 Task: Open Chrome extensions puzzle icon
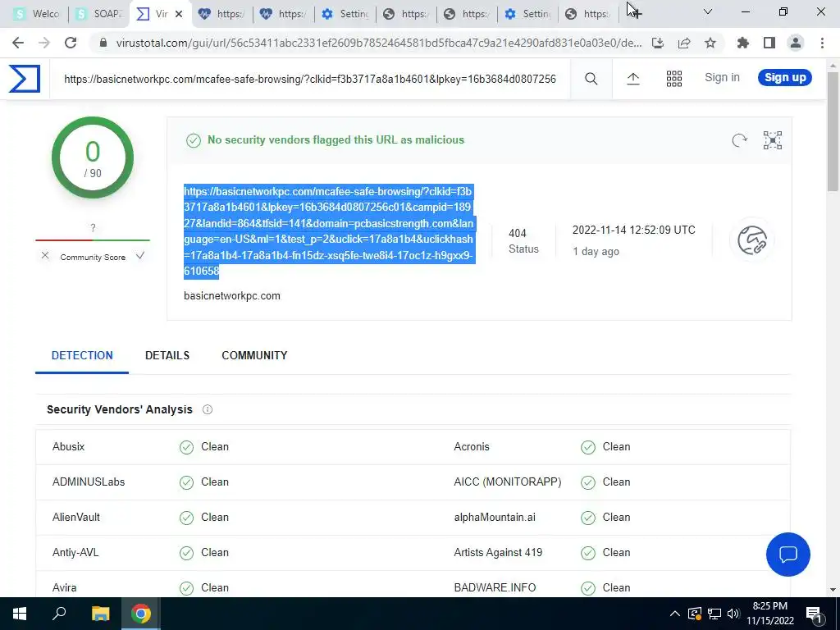(743, 43)
